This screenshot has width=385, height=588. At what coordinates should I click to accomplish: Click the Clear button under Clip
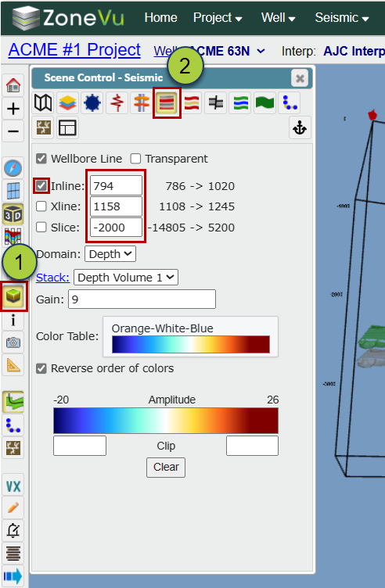coord(166,468)
